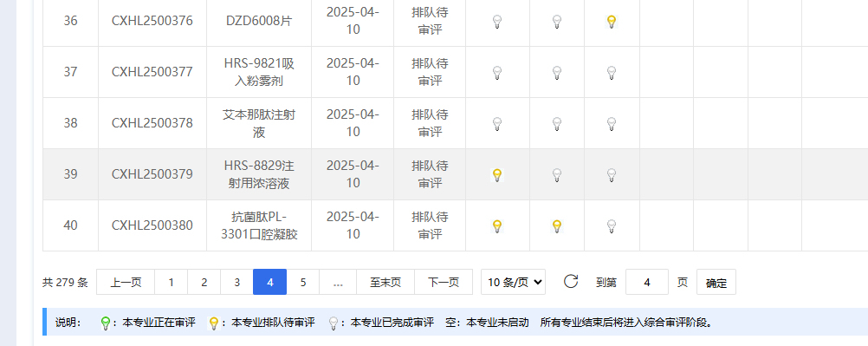Click the gray bulb in row CXHL2500380
Screen dimensions: 868x346
tap(611, 226)
